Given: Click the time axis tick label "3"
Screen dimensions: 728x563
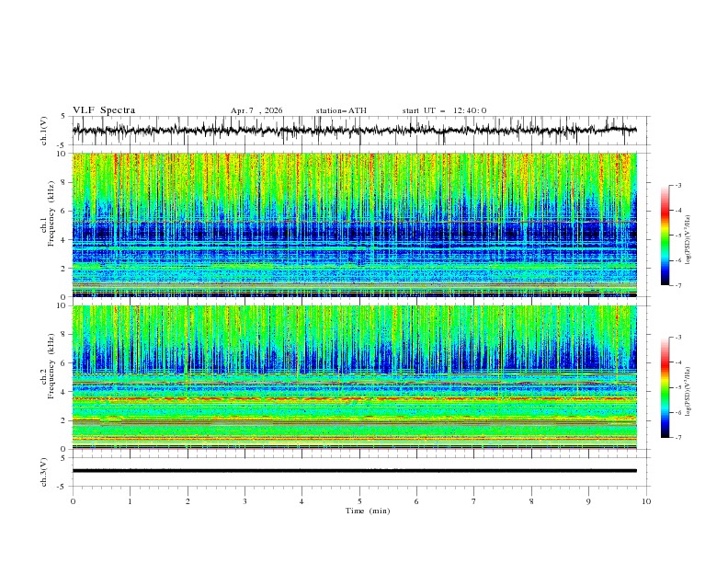Looking at the screenshot, I should point(245,501).
